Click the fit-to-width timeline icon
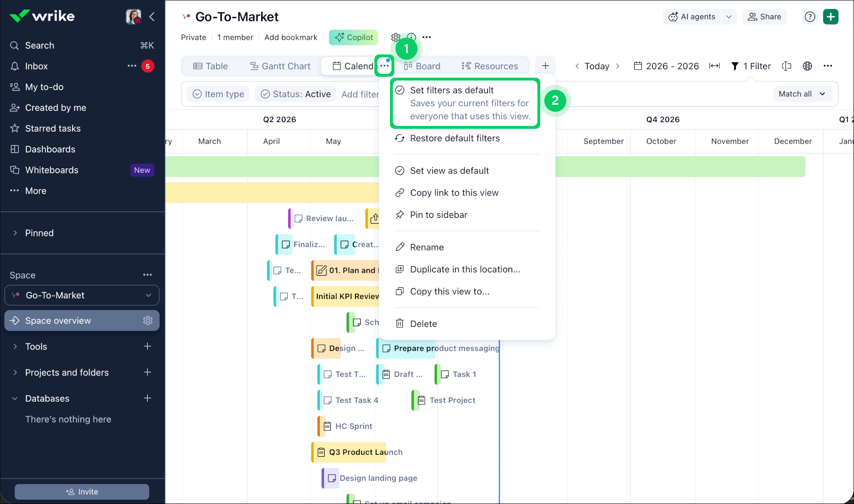This screenshot has height=504, width=854. 715,66
